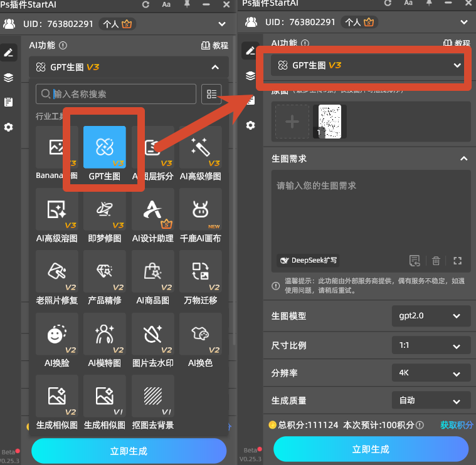Viewport: 476px width, 465px height.
Task: Open the 图片去水印 tool
Action: 152,334
